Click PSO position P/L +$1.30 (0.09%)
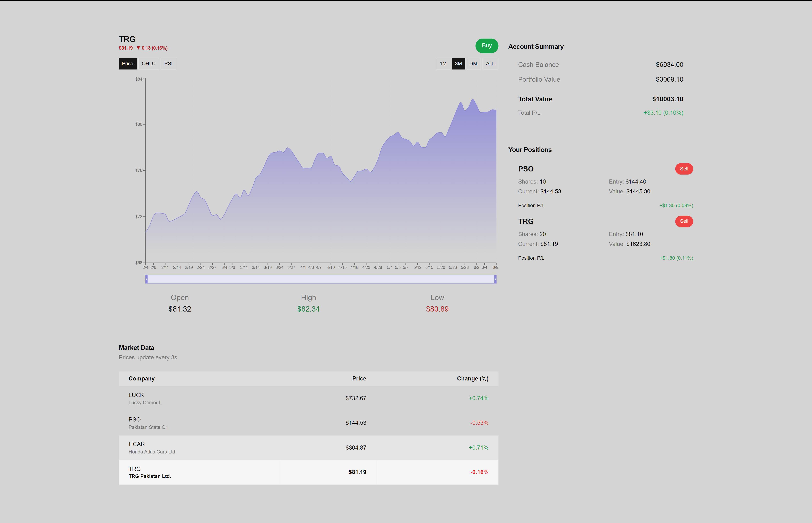This screenshot has height=523, width=812. pyautogui.click(x=676, y=206)
